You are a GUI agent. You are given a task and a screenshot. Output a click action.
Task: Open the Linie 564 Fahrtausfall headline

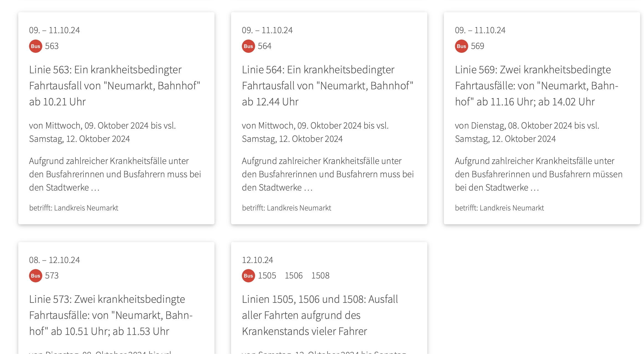point(328,86)
